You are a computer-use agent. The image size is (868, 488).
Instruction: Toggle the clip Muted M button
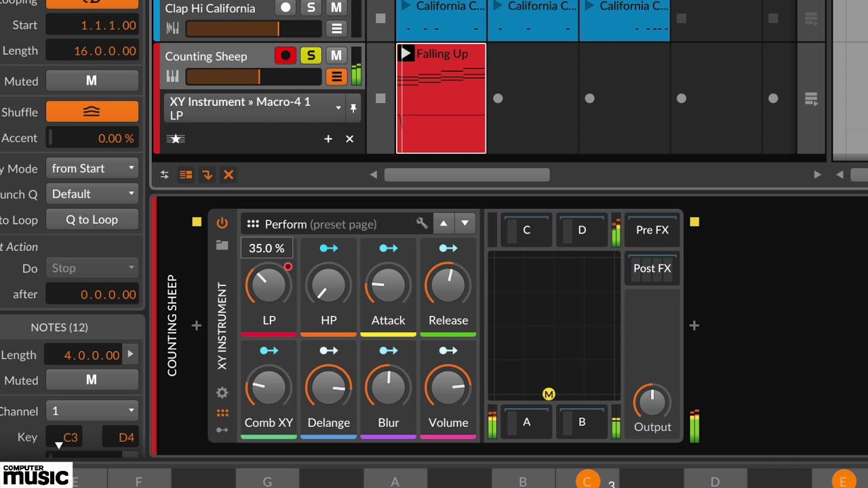pos(92,81)
